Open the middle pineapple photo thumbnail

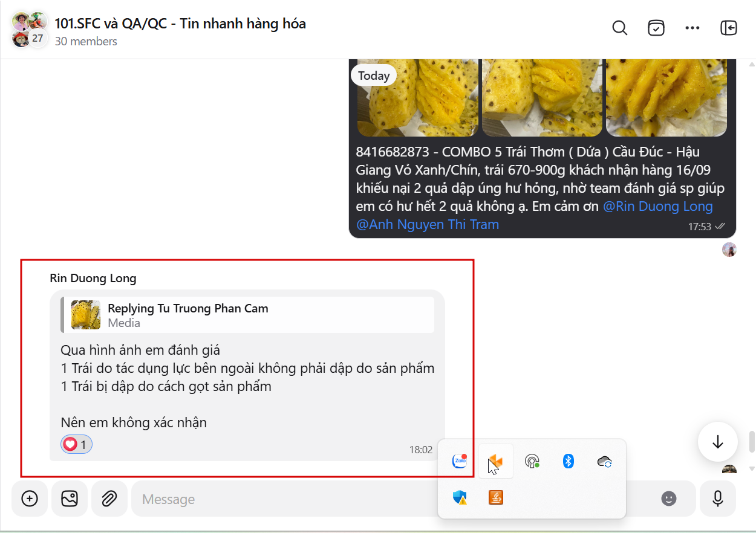click(542, 98)
